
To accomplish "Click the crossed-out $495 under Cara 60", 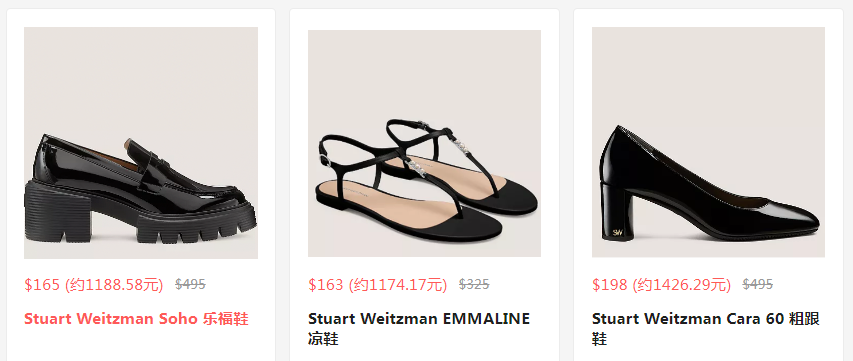I will 758,284.
